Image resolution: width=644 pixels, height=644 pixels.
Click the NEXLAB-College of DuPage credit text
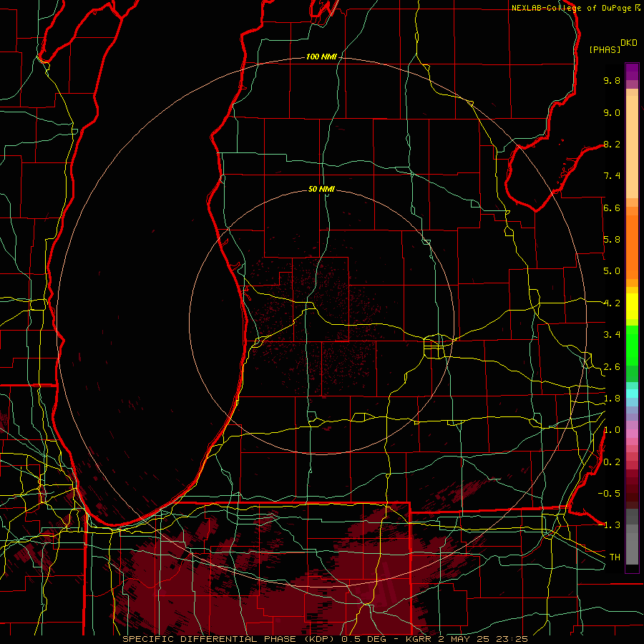573,8
